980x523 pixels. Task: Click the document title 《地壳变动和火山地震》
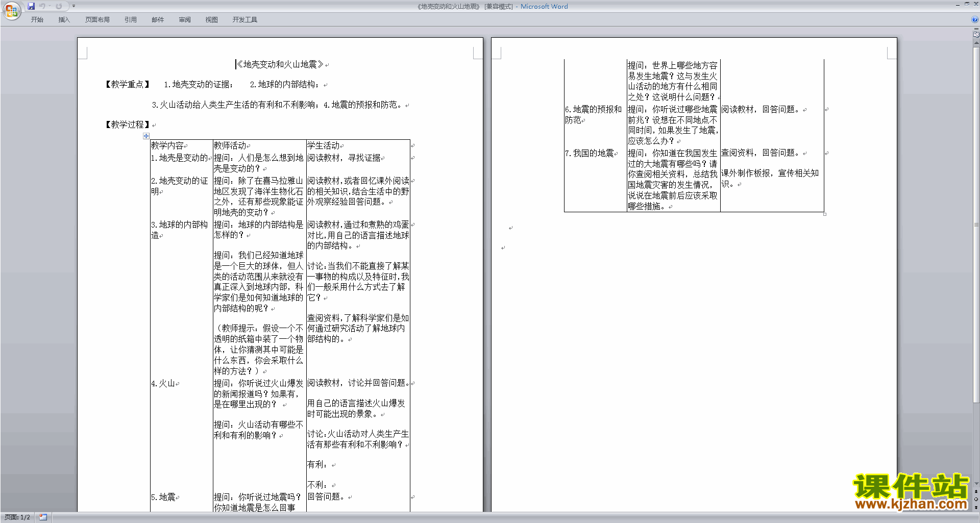(x=280, y=64)
